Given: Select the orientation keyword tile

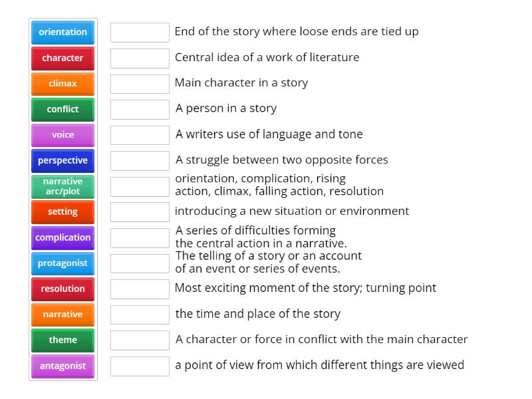Looking at the screenshot, I should tap(63, 31).
